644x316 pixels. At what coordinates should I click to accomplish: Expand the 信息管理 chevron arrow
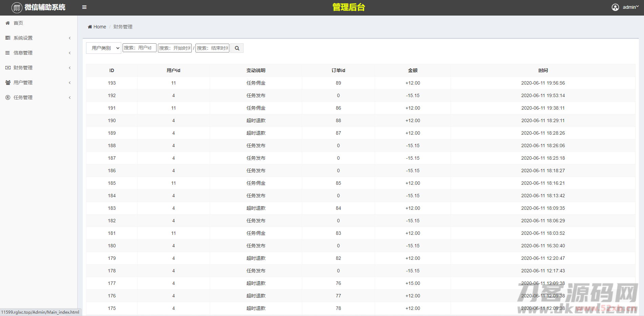pos(70,53)
